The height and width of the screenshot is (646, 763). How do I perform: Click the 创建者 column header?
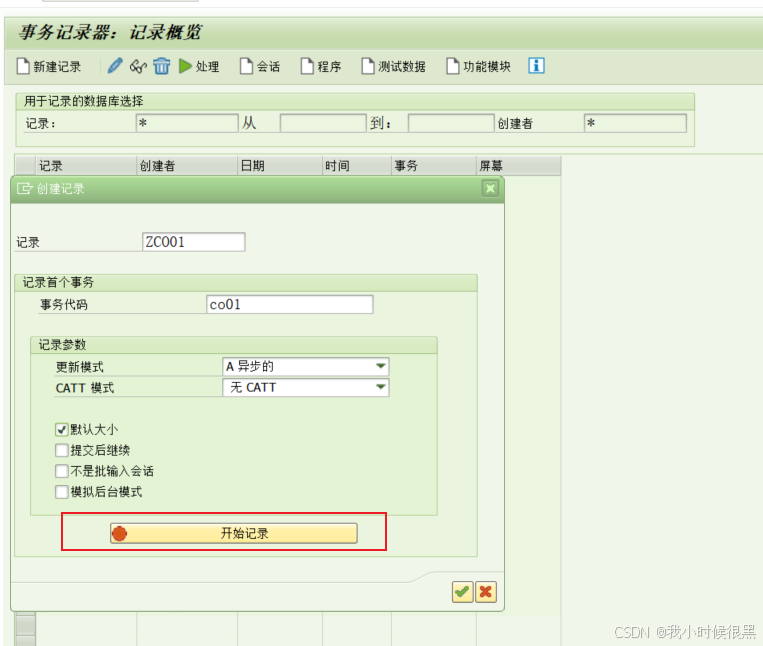pyautogui.click(x=187, y=166)
